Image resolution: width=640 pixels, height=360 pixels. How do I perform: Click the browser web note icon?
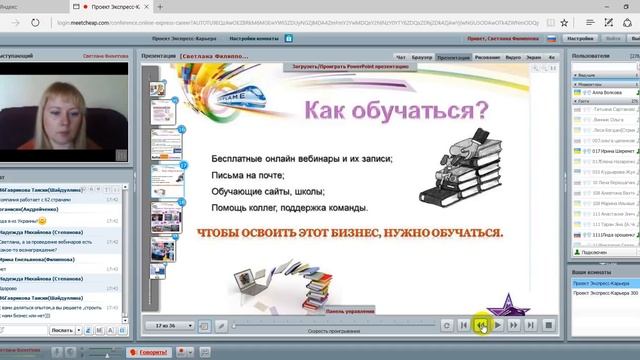[609, 23]
